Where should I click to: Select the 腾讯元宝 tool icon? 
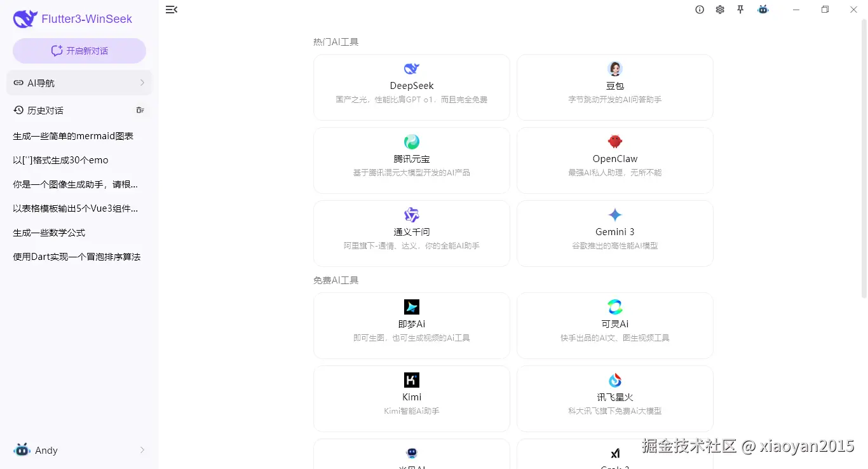(x=411, y=141)
